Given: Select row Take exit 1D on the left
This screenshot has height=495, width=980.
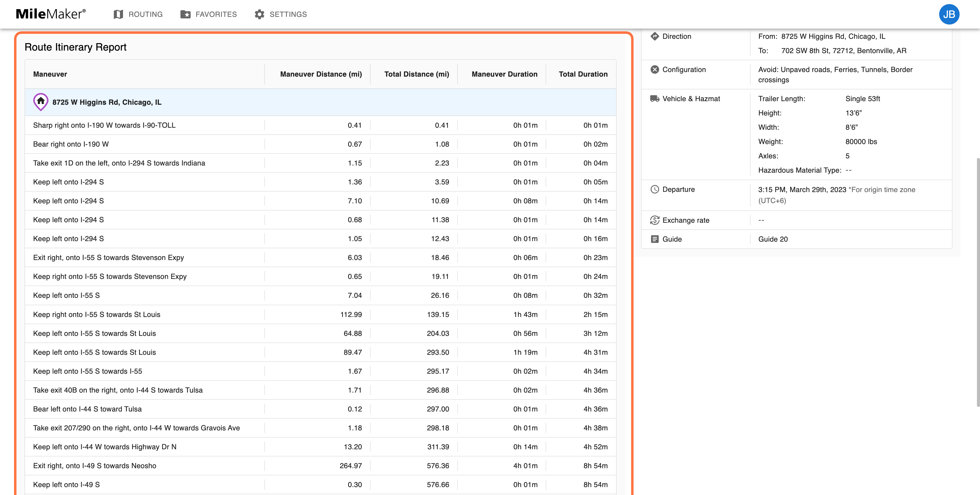Looking at the screenshot, I should (320, 163).
